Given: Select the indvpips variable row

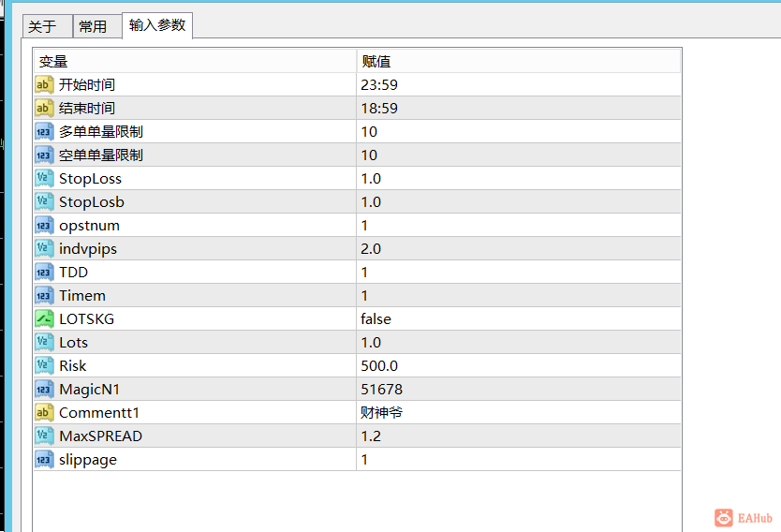Looking at the screenshot, I should point(88,248).
